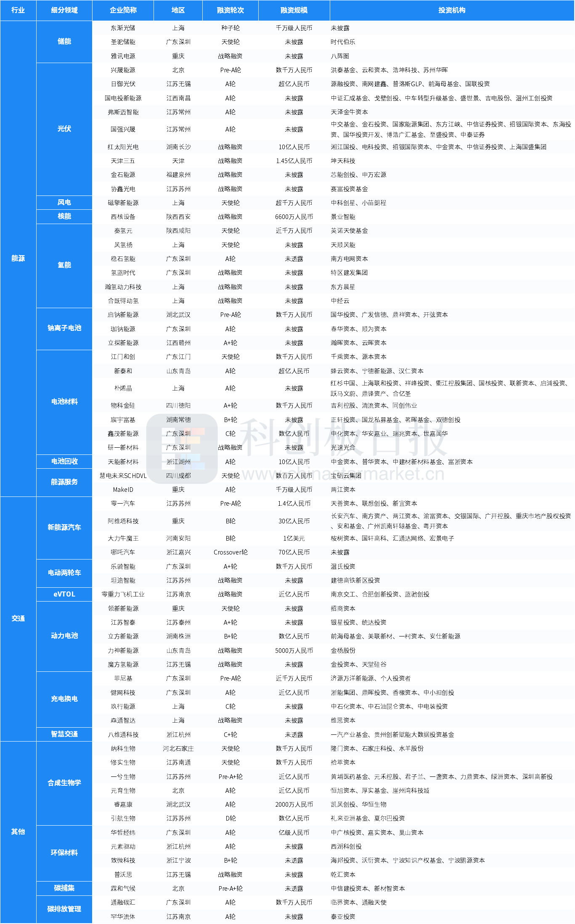The height and width of the screenshot is (924, 575).
Task: Select company name 国电投新能源
Action: [x=123, y=98]
